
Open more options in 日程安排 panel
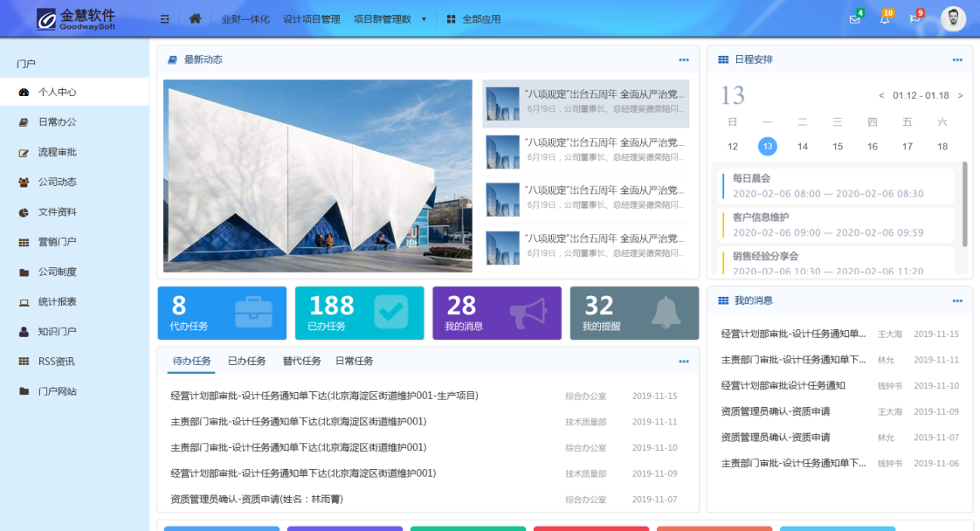[x=957, y=59]
